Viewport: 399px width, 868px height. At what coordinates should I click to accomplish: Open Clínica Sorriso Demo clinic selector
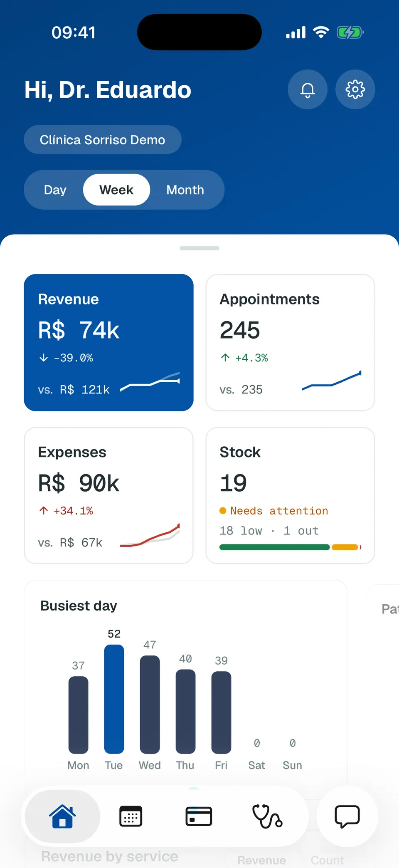pyautogui.click(x=103, y=140)
